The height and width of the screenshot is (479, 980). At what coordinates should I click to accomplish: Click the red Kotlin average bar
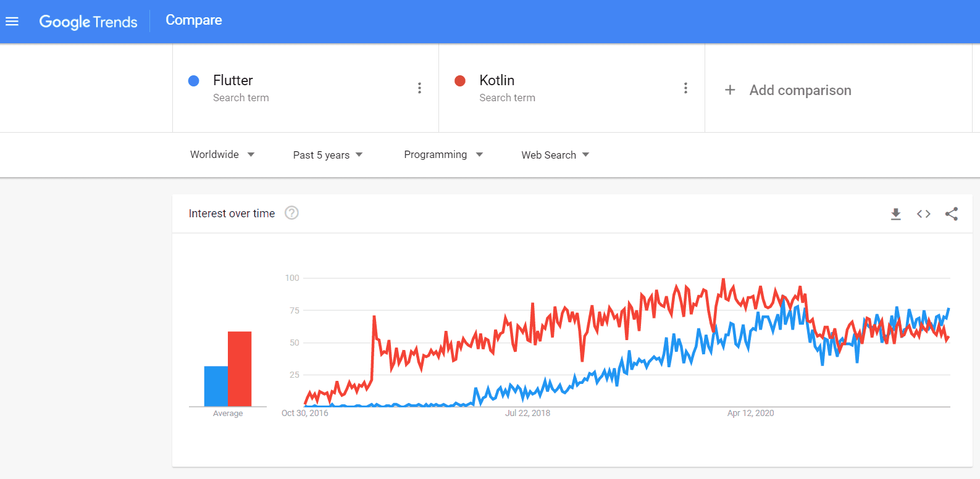coord(240,369)
